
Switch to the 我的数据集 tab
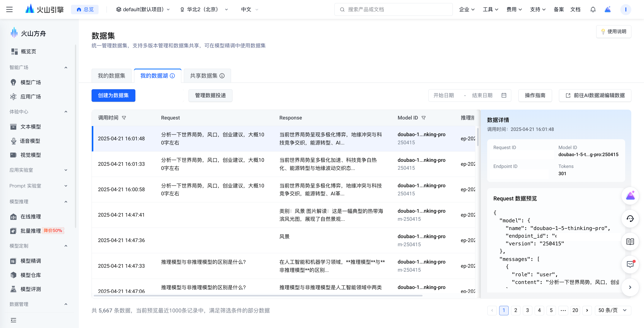pyautogui.click(x=111, y=76)
